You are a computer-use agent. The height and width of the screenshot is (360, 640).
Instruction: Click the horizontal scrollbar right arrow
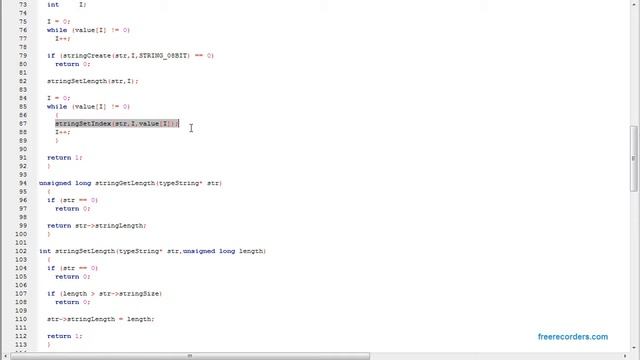[x=625, y=356]
